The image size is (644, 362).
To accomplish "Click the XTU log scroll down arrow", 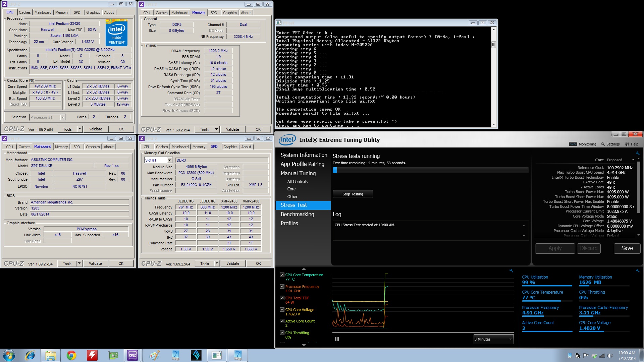I will (524, 236).
